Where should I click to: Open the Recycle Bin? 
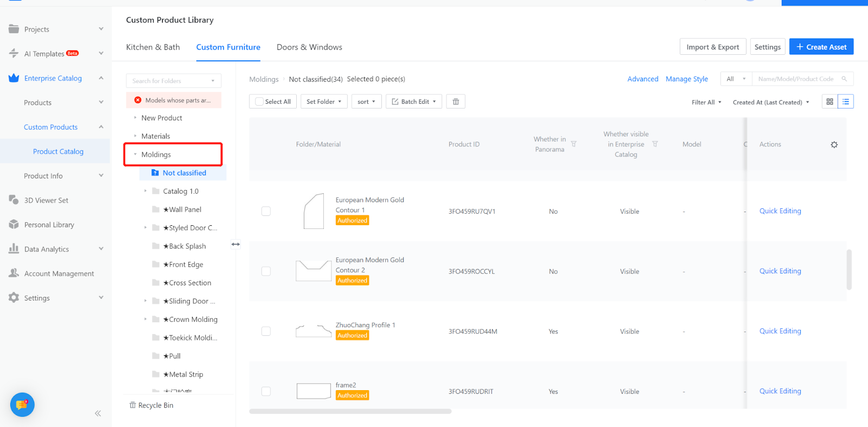pos(151,405)
